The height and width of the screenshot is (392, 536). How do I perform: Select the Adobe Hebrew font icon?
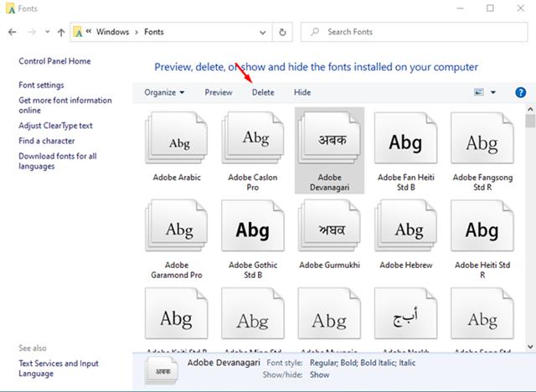coord(405,226)
